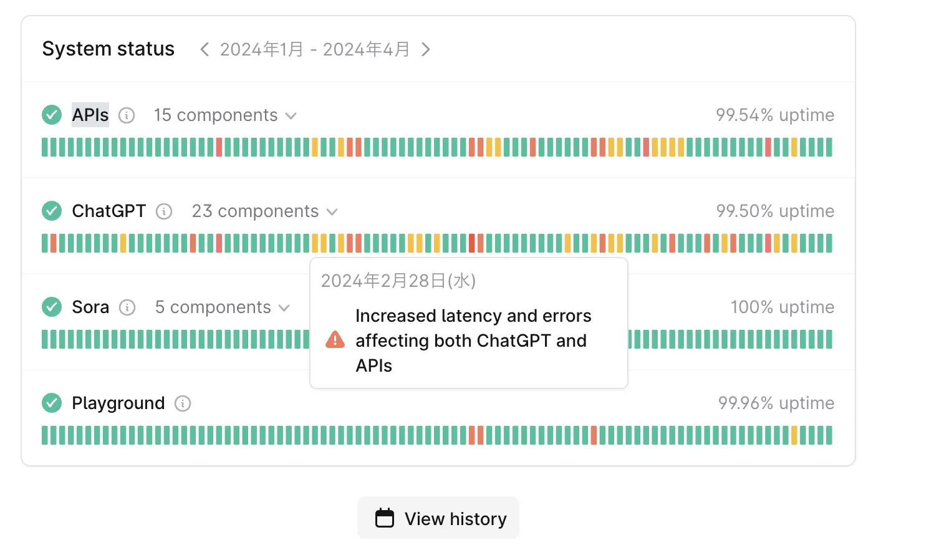Click the first bar in APIs uptime timeline
This screenshot has height=560, width=944.
(x=45, y=147)
